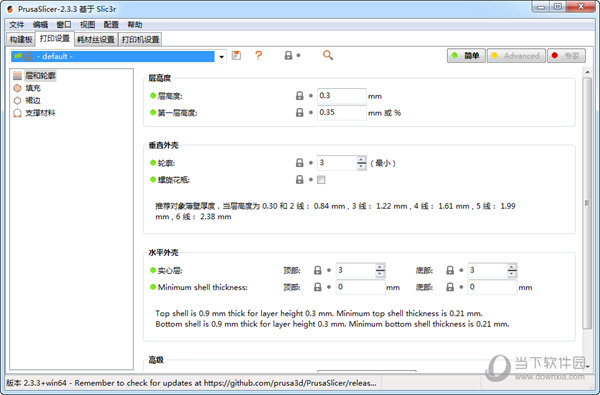The height and width of the screenshot is (395, 600).
Task: Click lock icon for Minimum shell thickness 顶部
Action: (318, 287)
